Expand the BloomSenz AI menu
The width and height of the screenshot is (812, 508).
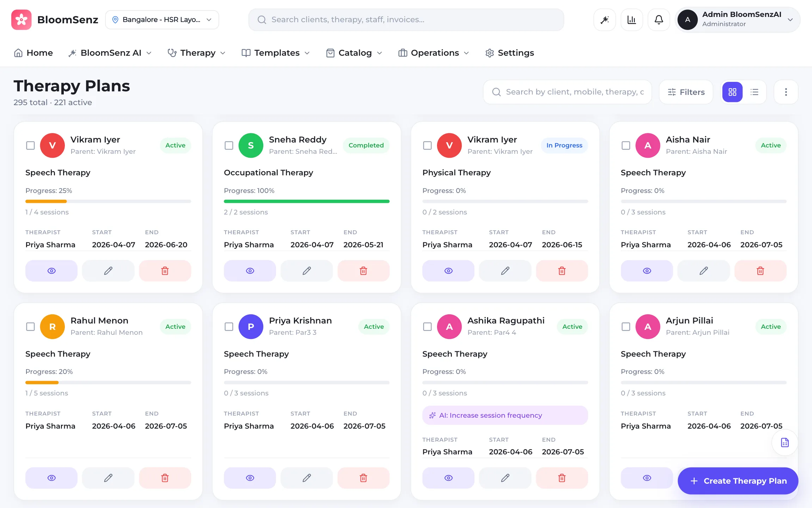click(110, 53)
